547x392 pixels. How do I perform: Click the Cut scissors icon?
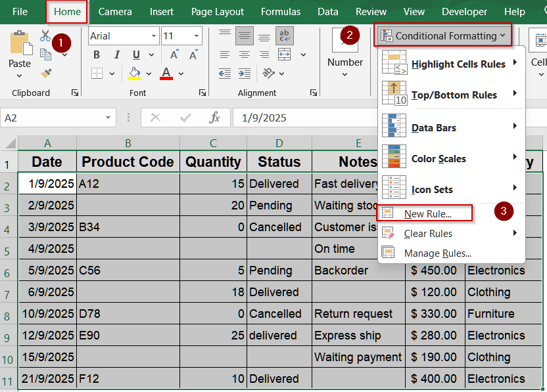[x=45, y=35]
